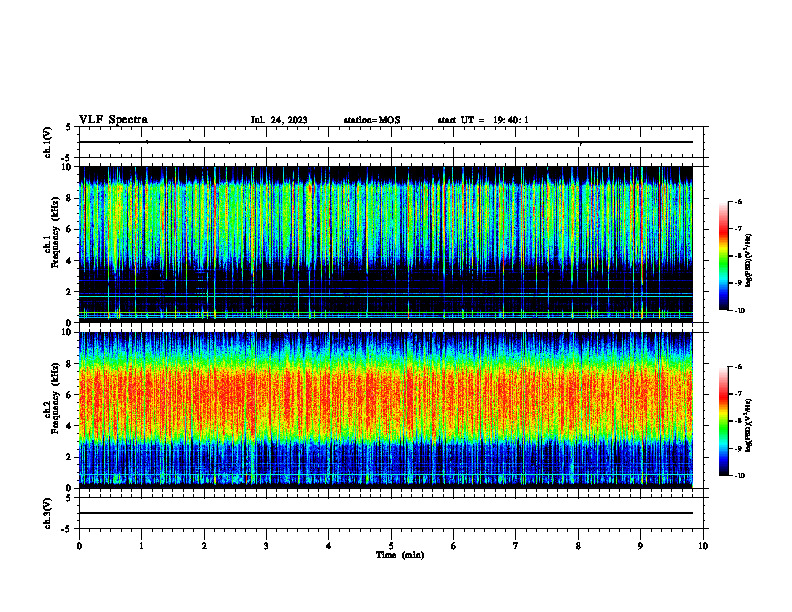792x612 pixels.
Task: Click the "4" kHz tick on ch.2 axis
Action: [x=71, y=426]
